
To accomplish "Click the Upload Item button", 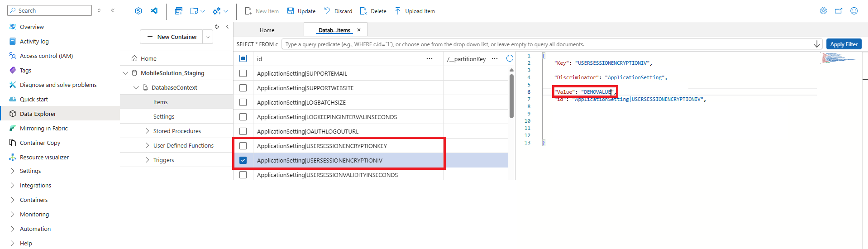I will point(415,11).
